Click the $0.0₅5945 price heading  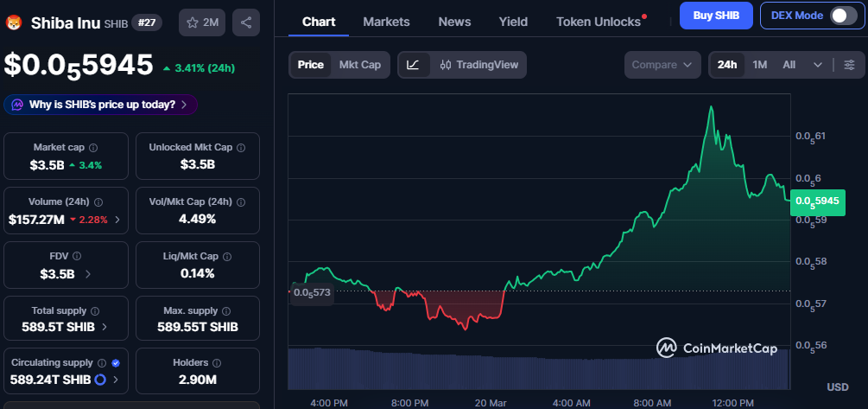coord(79,66)
